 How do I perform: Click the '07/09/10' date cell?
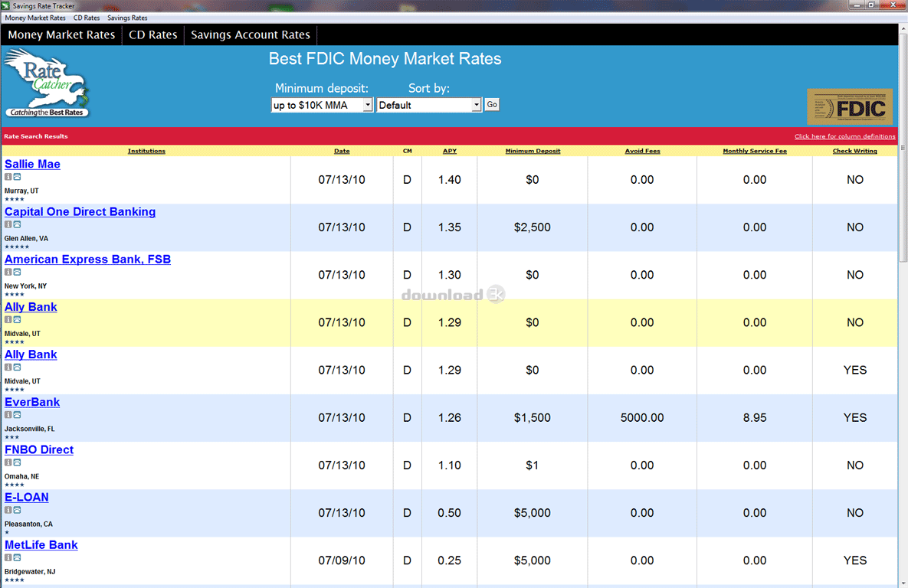point(342,560)
